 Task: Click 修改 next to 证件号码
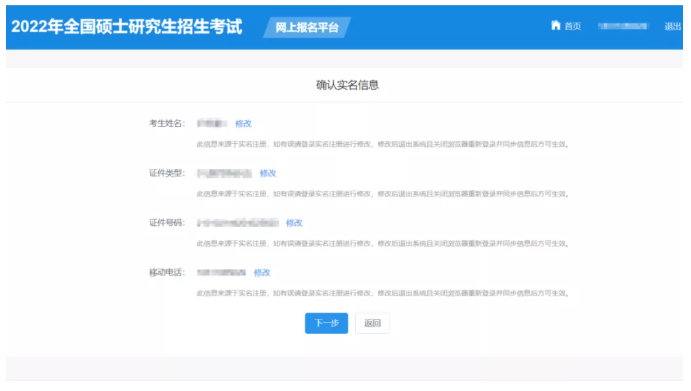point(294,223)
